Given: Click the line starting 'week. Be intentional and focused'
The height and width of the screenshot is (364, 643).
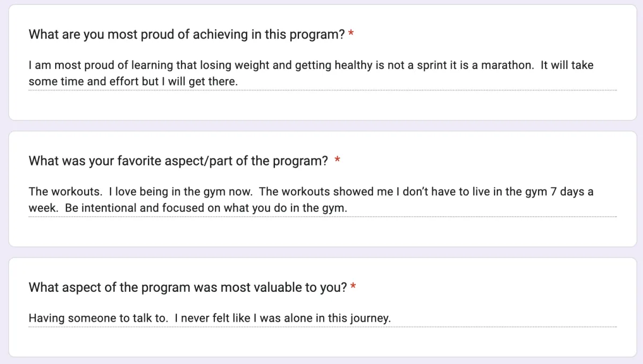Looking at the screenshot, I should tap(188, 208).
